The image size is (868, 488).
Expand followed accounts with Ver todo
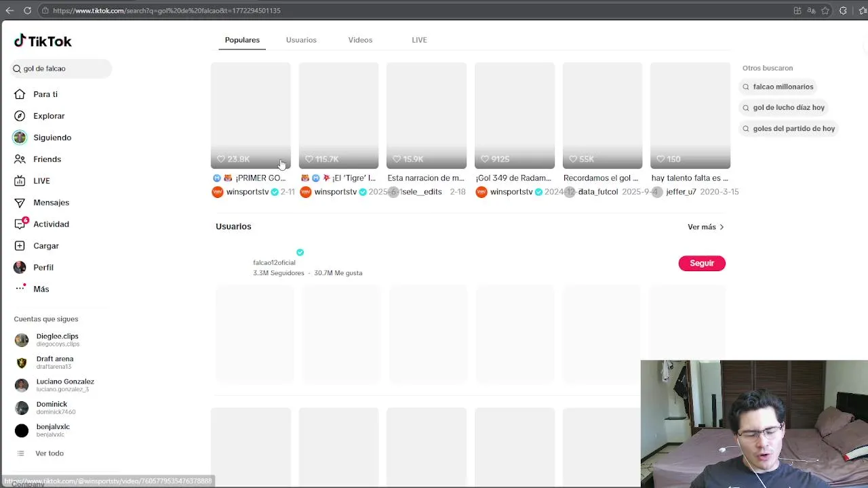50,453
